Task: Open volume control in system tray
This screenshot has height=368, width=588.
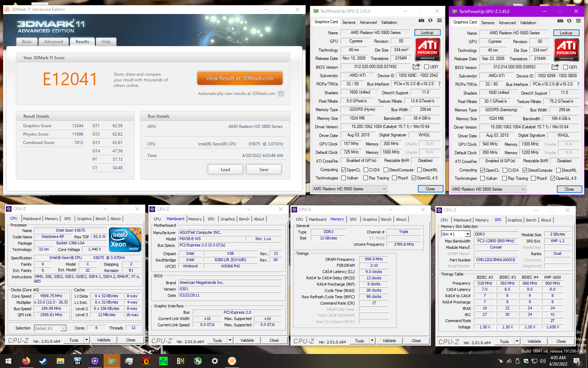Action: (543, 361)
